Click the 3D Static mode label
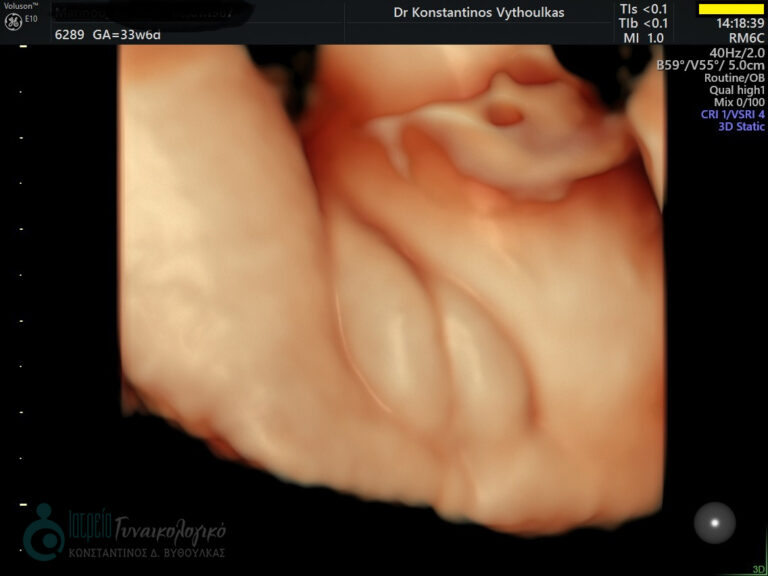Image resolution: width=768 pixels, height=576 pixels. [738, 127]
